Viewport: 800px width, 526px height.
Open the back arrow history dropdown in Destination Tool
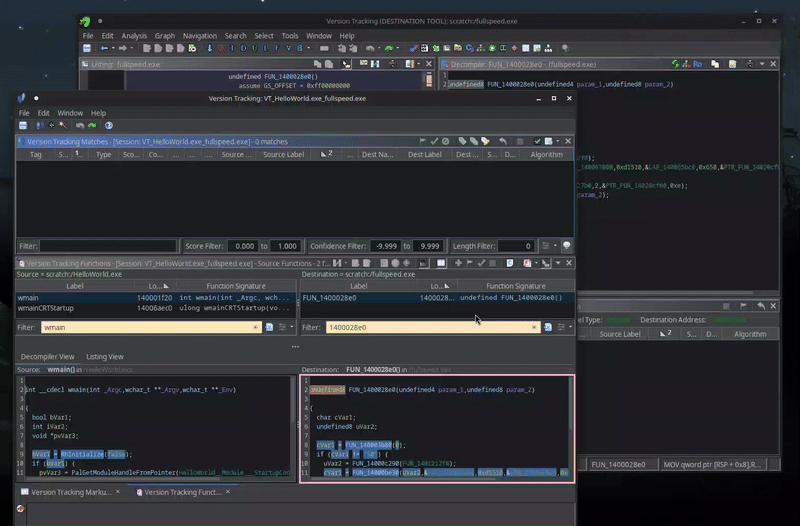(113, 48)
